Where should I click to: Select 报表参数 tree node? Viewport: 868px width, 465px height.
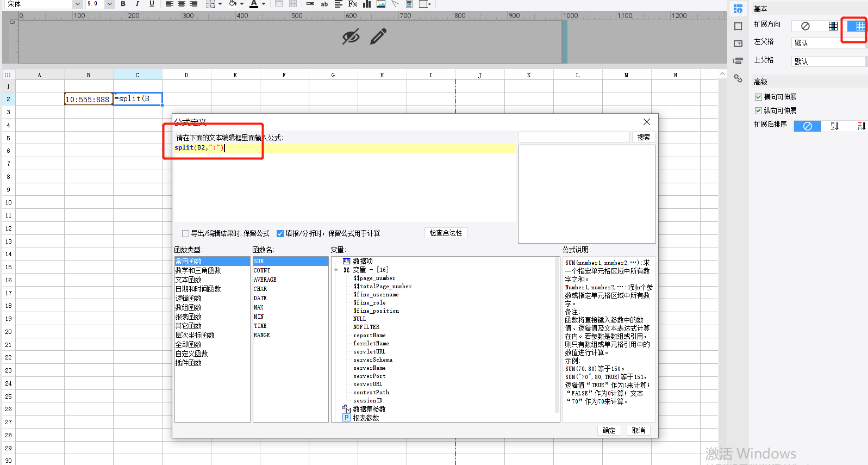[366, 418]
